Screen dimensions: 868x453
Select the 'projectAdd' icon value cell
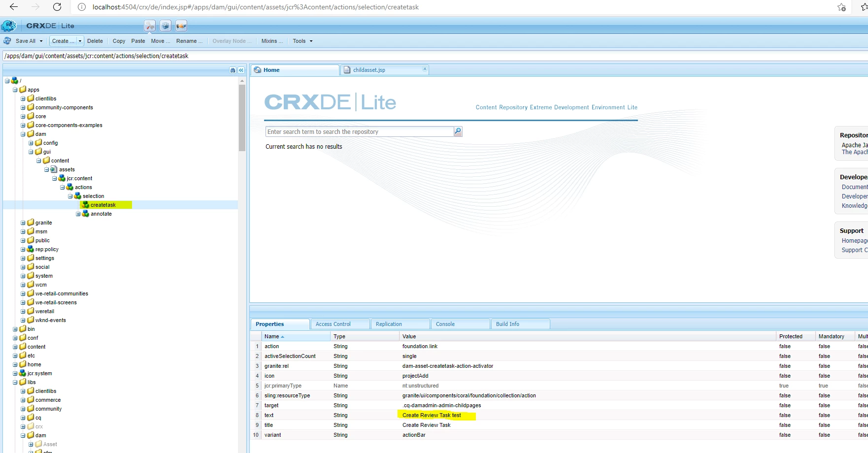[x=587, y=376]
